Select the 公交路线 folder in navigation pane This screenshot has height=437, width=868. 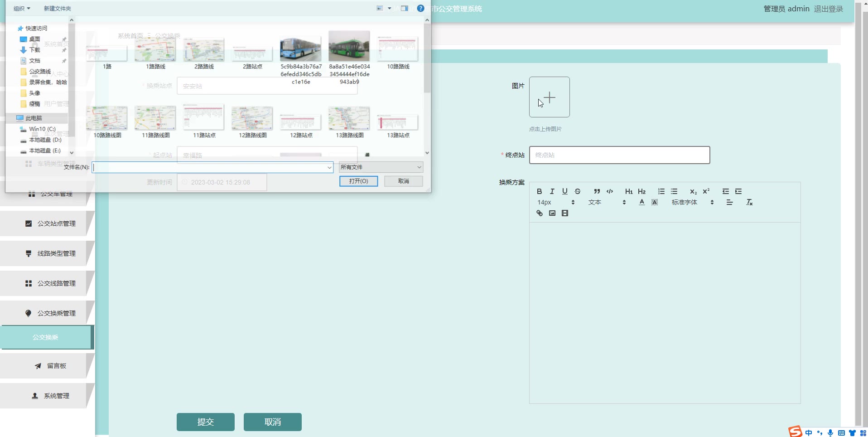click(40, 72)
